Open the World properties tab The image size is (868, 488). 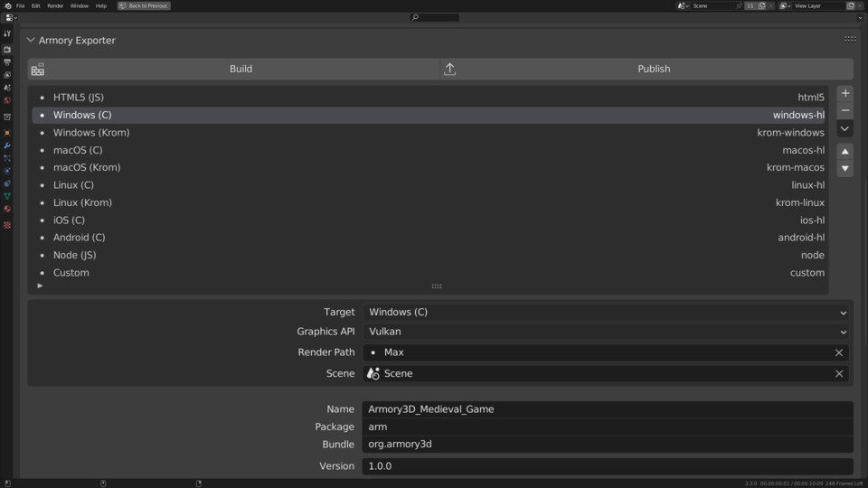point(7,100)
